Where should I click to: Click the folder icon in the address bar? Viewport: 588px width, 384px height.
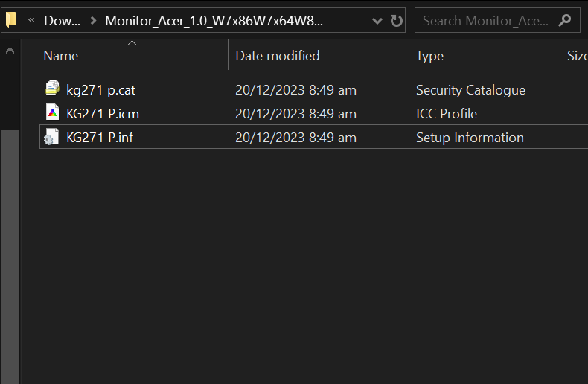pos(11,20)
